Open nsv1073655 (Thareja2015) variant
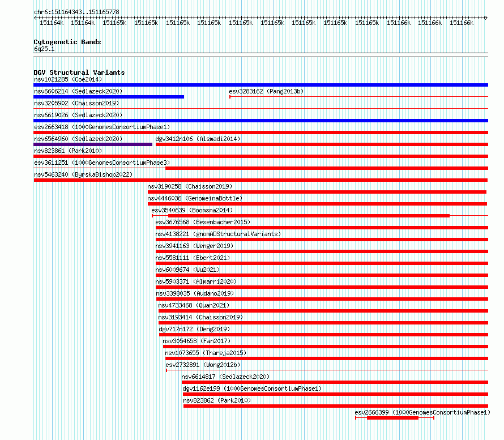Image resolution: width=504 pixels, height=440 pixels. click(x=206, y=353)
